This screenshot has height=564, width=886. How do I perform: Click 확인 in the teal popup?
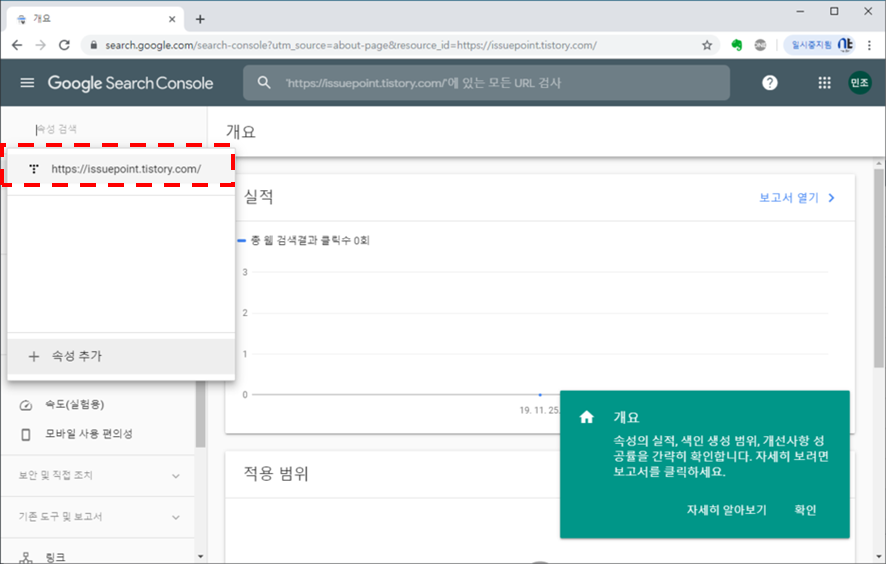pyautogui.click(x=805, y=510)
